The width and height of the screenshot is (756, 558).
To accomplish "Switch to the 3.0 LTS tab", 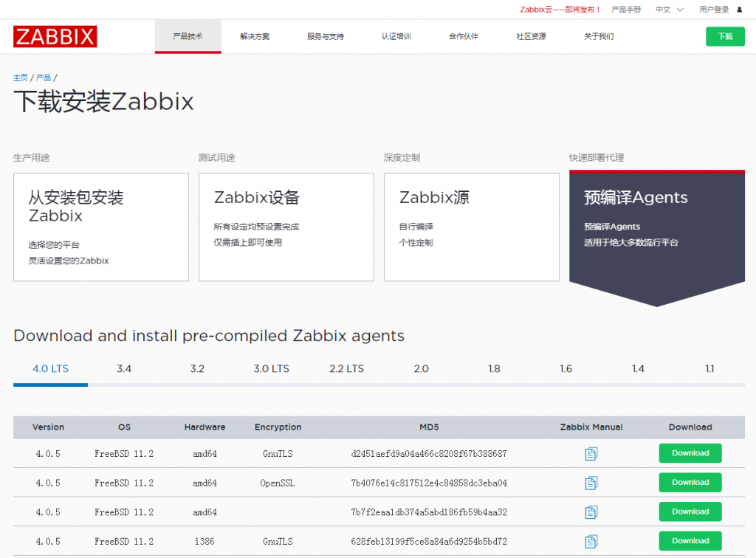I will [x=272, y=368].
